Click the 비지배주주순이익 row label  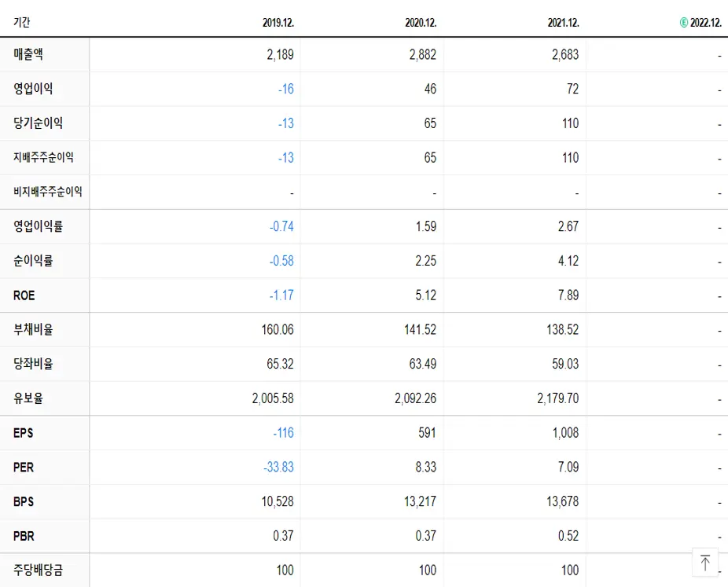pyautogui.click(x=48, y=192)
